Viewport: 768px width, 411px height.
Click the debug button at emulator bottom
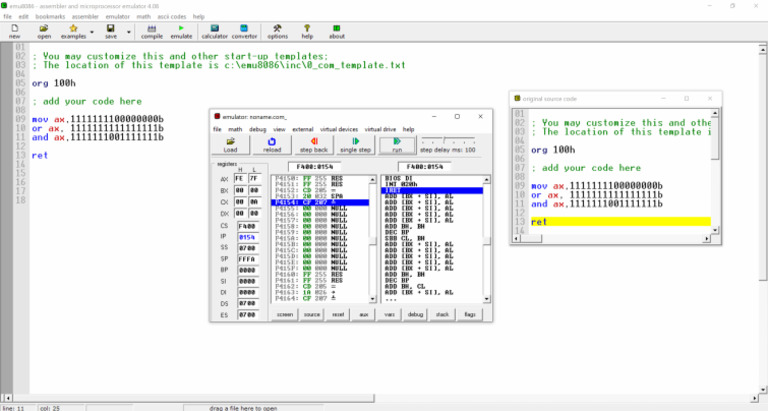click(415, 314)
